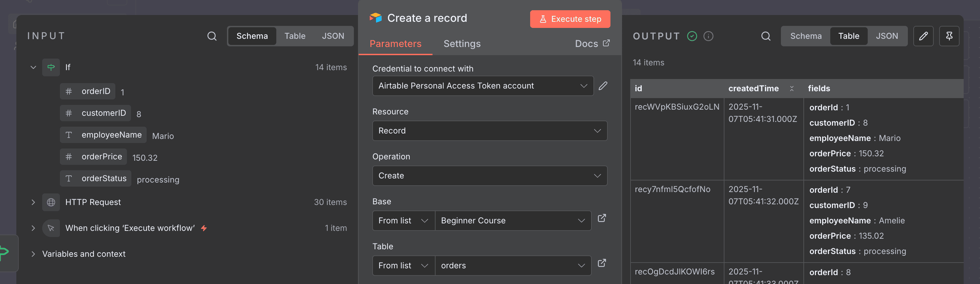The height and width of the screenshot is (284, 980).
Task: Click the If node signpost icon
Action: (x=51, y=67)
